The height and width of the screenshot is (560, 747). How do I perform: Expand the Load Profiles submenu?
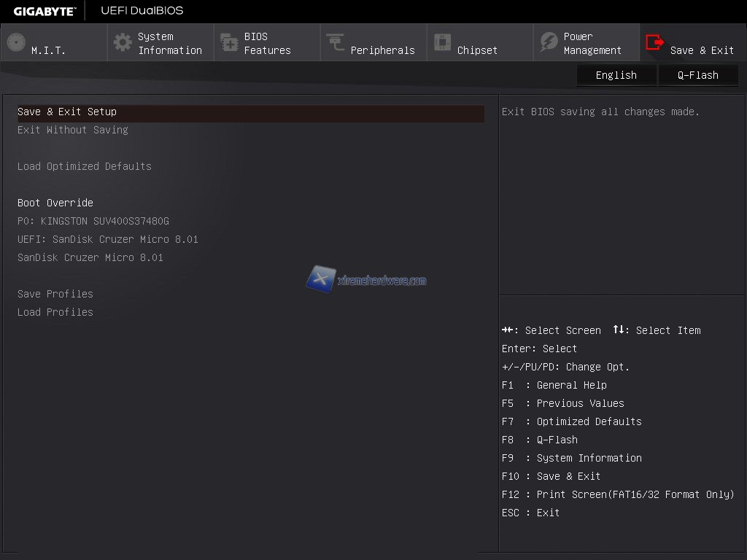(55, 312)
